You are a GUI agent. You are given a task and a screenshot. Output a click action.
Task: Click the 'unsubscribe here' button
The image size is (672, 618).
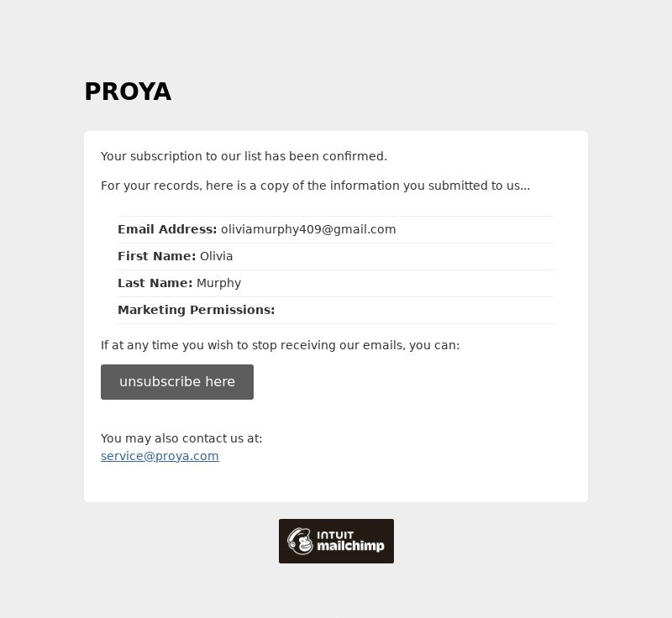[x=177, y=382]
